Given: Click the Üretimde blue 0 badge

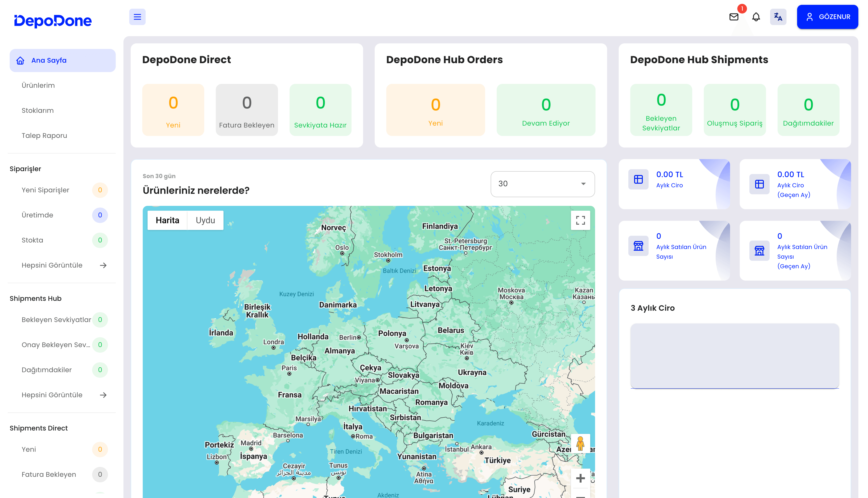Looking at the screenshot, I should [x=100, y=215].
